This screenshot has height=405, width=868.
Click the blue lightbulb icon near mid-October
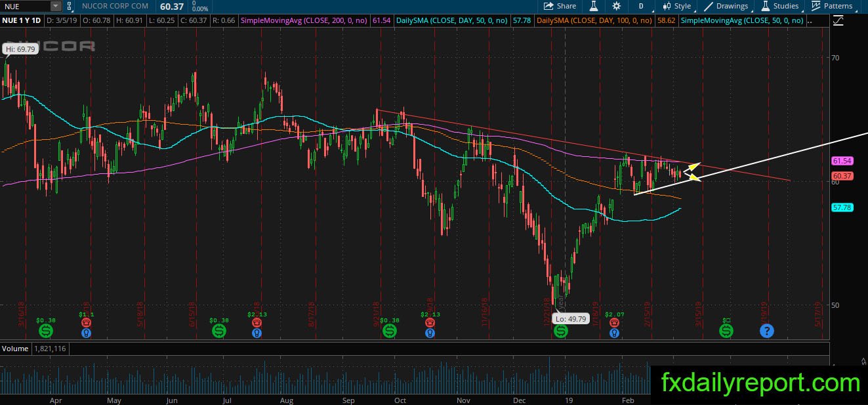(x=429, y=333)
